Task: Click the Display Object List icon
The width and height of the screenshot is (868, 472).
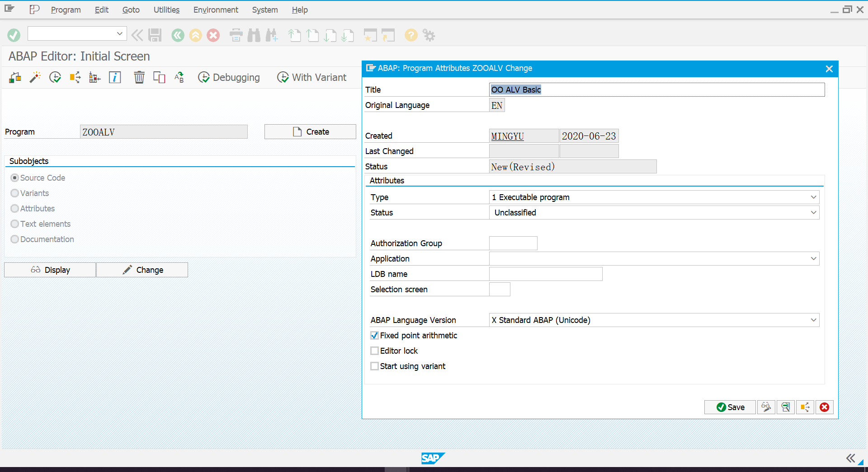Action: tap(95, 77)
